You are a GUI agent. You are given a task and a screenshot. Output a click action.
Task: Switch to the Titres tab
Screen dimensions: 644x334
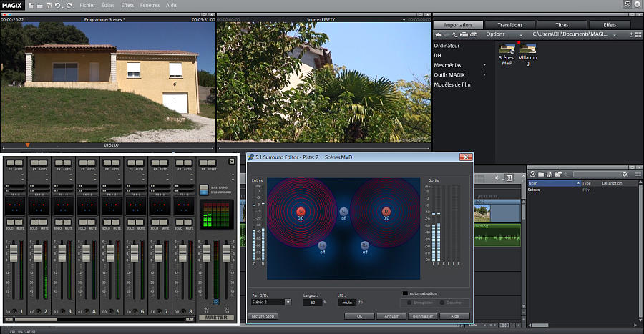(x=562, y=24)
